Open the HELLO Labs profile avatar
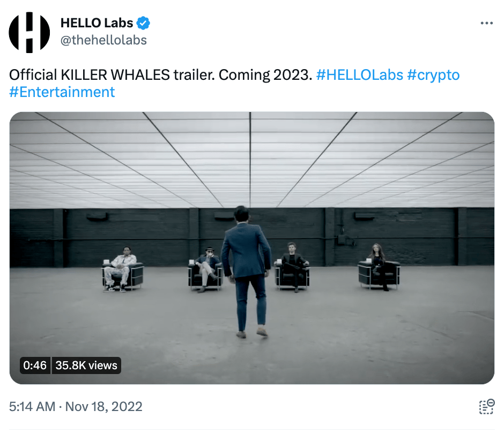Viewport: 504px width, 433px height. click(29, 32)
